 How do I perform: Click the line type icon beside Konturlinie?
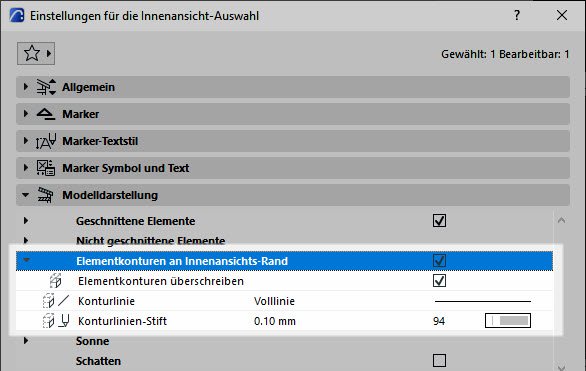point(64,300)
